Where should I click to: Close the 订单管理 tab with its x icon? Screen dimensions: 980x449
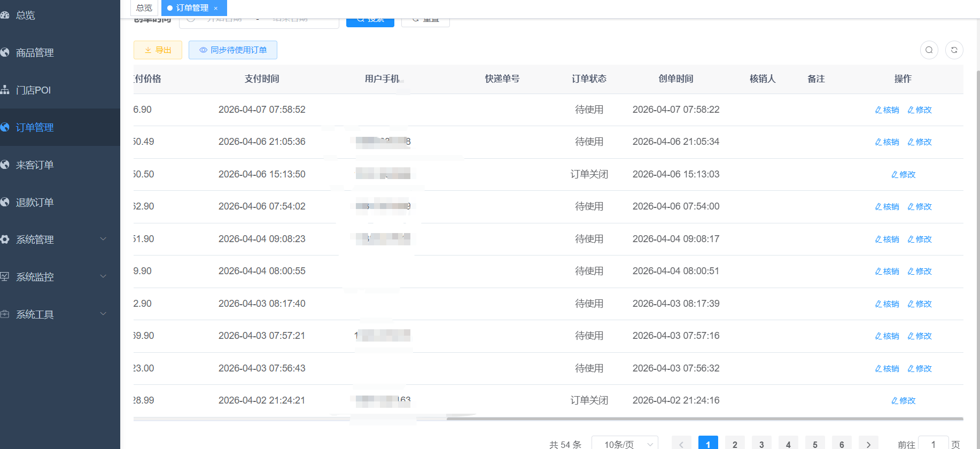point(216,8)
